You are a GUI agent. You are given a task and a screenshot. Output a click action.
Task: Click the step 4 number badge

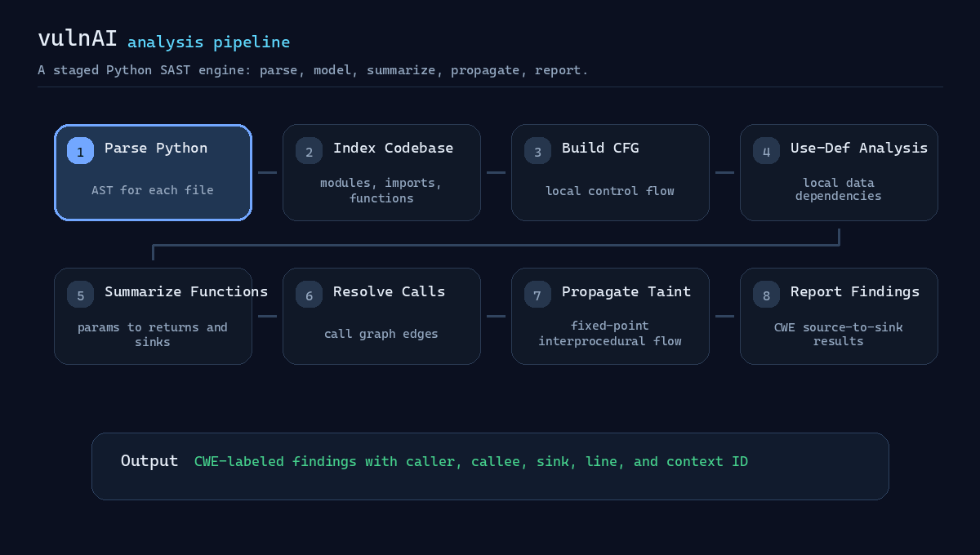tap(766, 151)
